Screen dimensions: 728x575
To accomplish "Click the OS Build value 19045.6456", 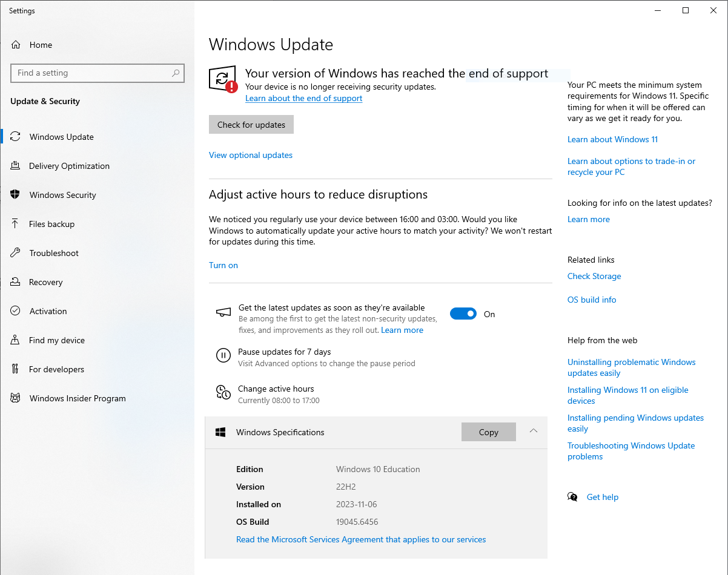I will tap(357, 522).
